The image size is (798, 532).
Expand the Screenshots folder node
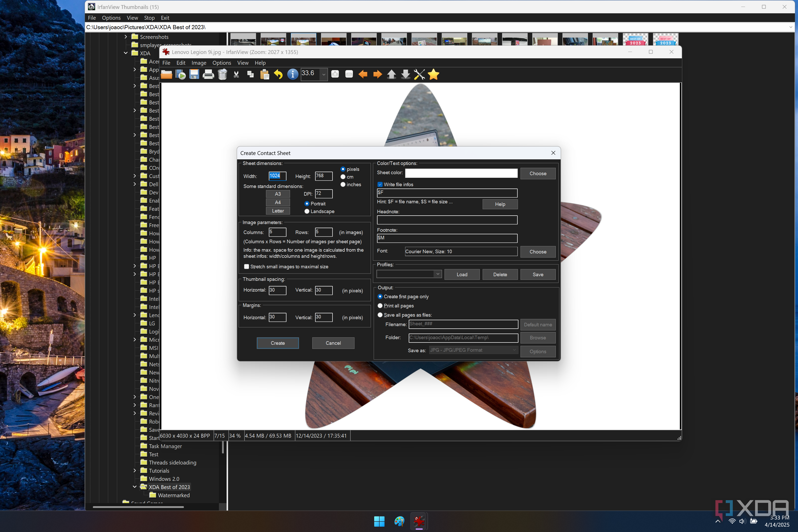pyautogui.click(x=126, y=37)
